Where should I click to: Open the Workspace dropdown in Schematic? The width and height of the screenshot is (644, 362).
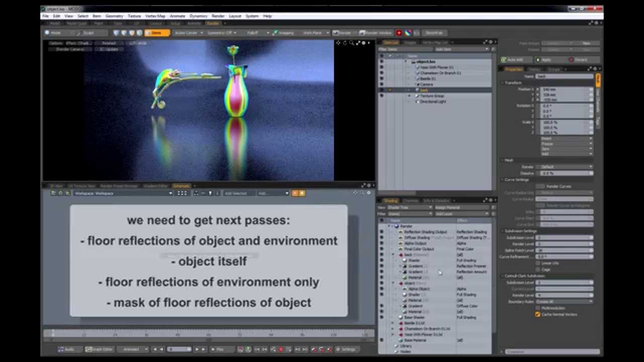click(123, 193)
